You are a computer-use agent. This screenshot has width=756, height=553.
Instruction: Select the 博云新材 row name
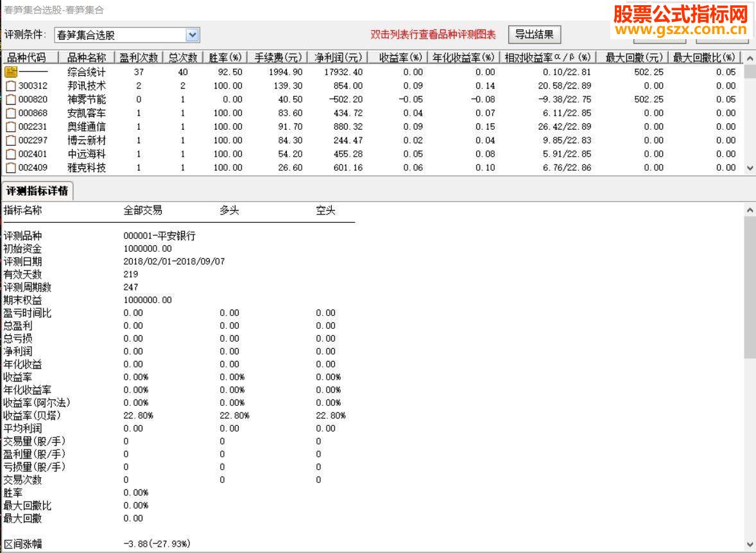tap(87, 141)
